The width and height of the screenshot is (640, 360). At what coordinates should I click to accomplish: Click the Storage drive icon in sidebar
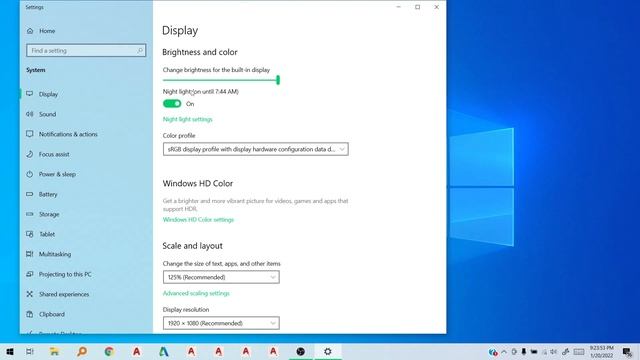(x=30, y=214)
